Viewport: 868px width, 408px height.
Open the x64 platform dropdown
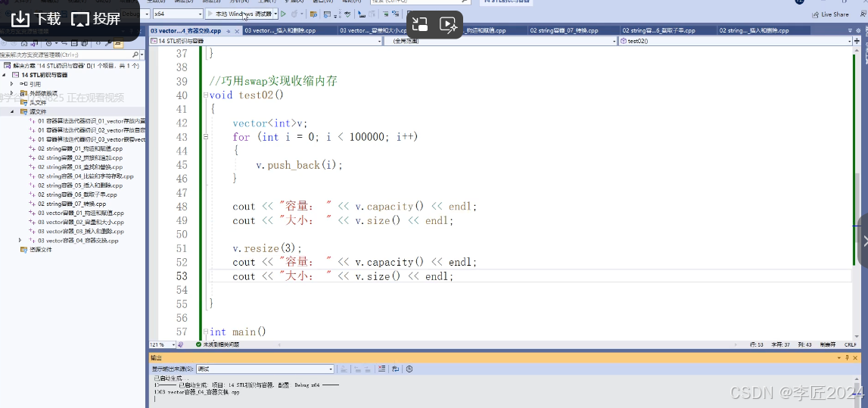tap(178, 14)
